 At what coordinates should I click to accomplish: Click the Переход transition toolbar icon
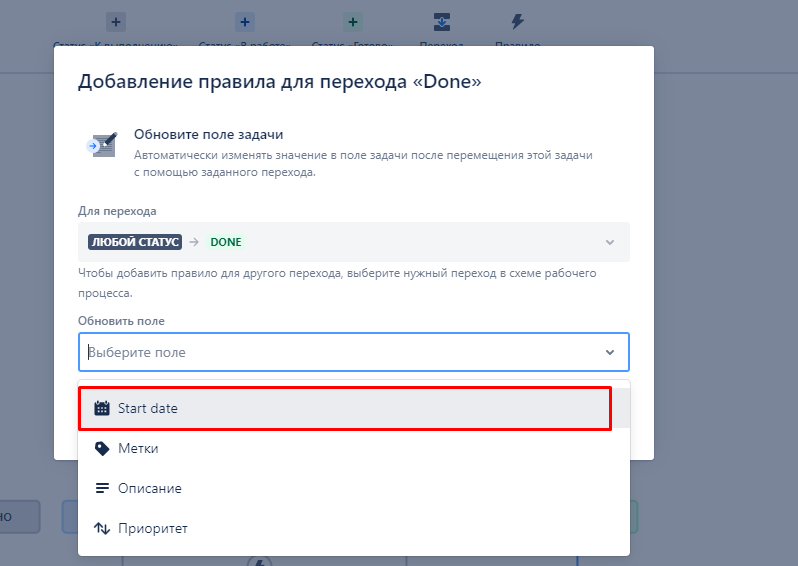(x=442, y=22)
